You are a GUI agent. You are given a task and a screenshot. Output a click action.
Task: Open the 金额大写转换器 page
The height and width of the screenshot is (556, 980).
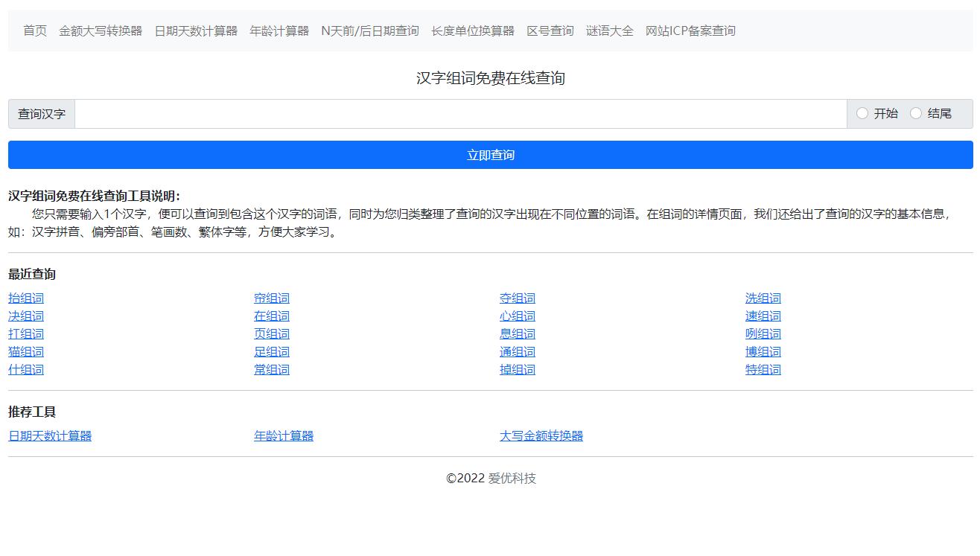(x=101, y=31)
